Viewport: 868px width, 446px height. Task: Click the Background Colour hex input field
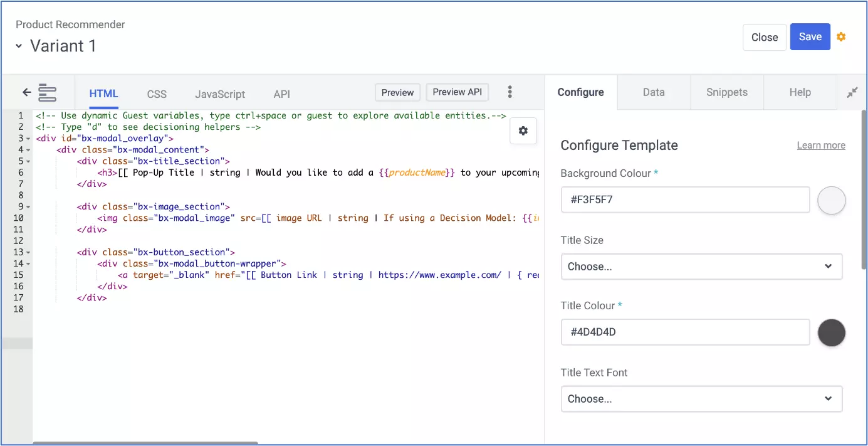(x=686, y=200)
